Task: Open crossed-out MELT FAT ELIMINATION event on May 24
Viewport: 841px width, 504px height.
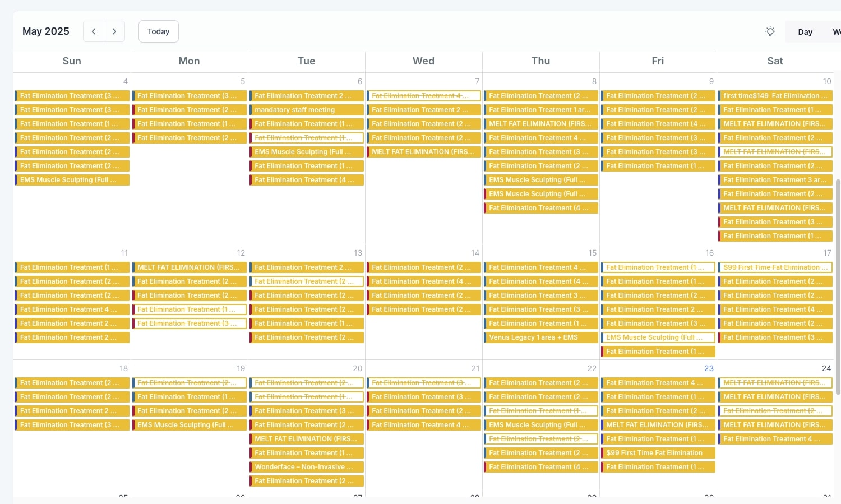Action: click(x=775, y=382)
